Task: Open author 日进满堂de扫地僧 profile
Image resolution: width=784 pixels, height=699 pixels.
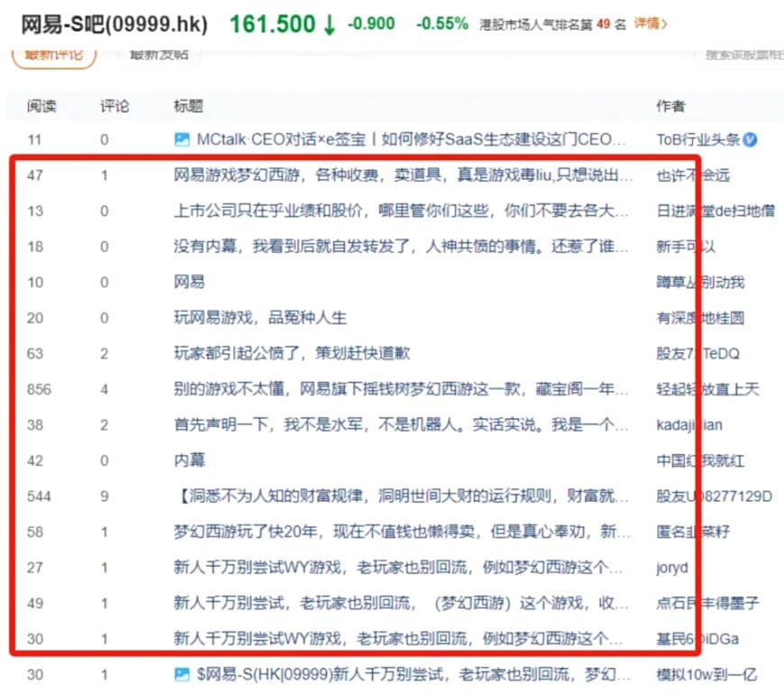Action: (716, 211)
